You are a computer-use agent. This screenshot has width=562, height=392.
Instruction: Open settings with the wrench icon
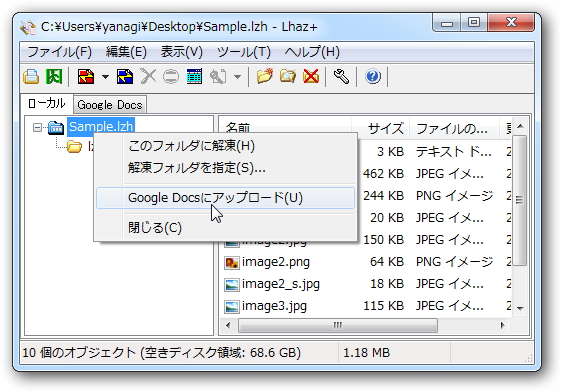pyautogui.click(x=341, y=76)
